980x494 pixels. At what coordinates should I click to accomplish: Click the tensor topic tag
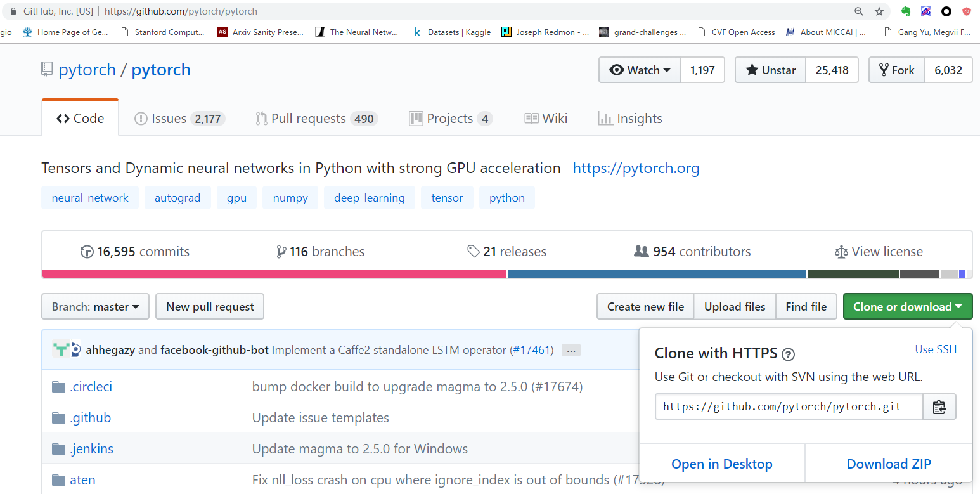[x=447, y=198]
